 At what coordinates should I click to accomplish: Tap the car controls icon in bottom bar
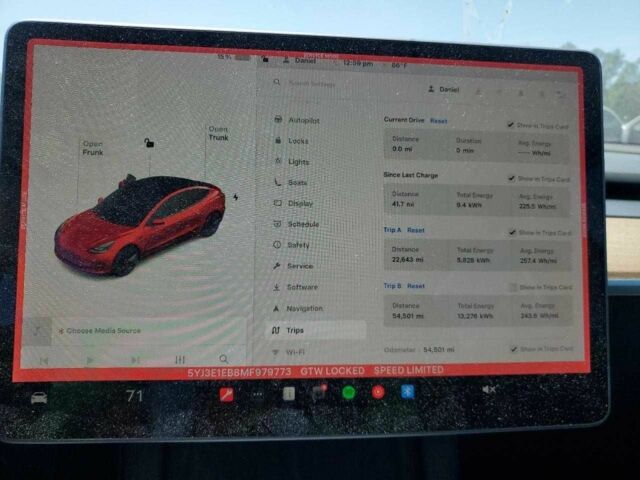[x=39, y=398]
